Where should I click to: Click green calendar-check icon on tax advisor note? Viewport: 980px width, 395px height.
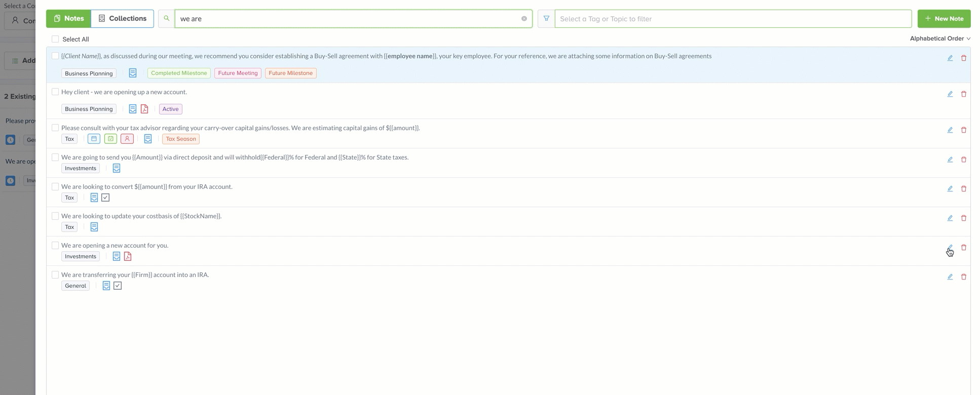coord(110,139)
